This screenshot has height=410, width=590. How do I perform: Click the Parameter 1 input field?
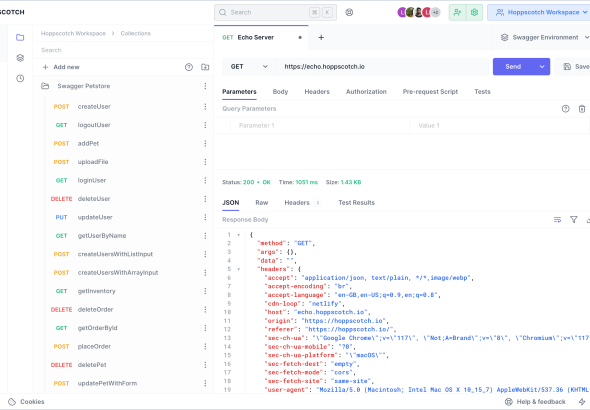tap(320, 126)
